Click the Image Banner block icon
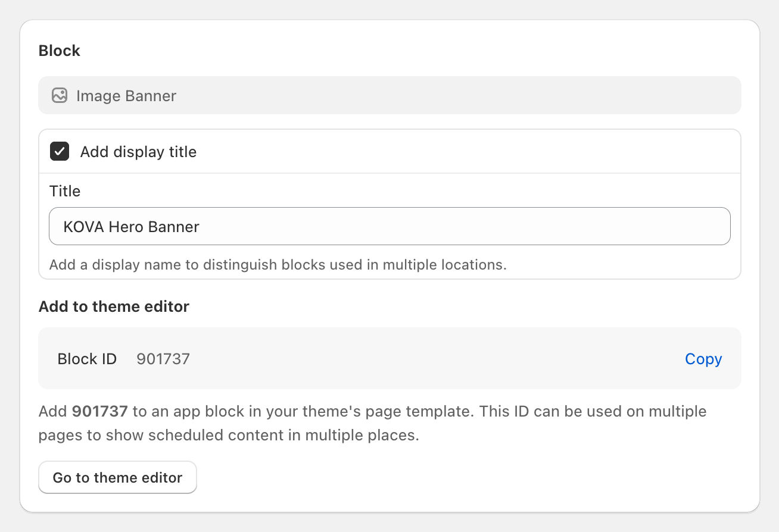The image size is (779, 532). pyautogui.click(x=60, y=95)
